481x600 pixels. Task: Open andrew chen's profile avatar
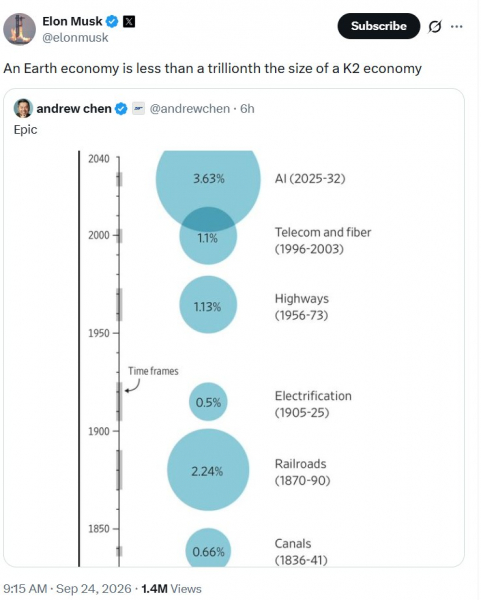(23, 109)
